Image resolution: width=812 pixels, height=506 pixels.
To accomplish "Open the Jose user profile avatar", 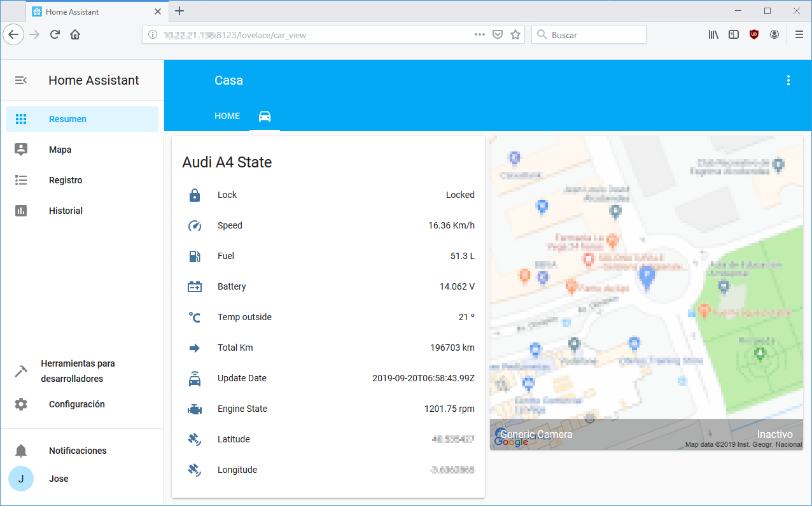I will (21, 479).
